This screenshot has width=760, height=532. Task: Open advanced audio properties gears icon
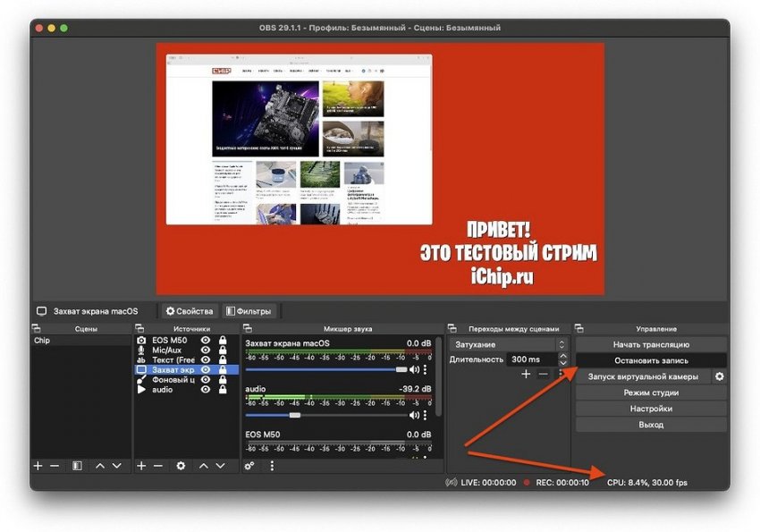point(249,466)
